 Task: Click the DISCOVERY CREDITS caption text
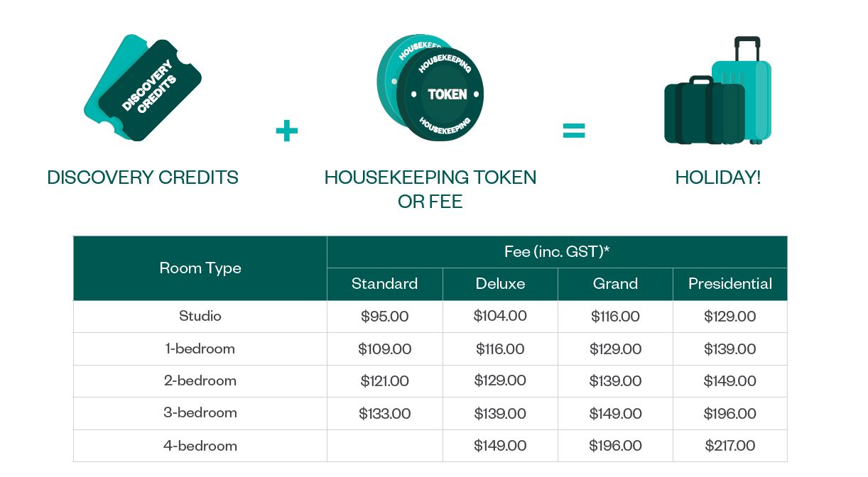(x=143, y=177)
